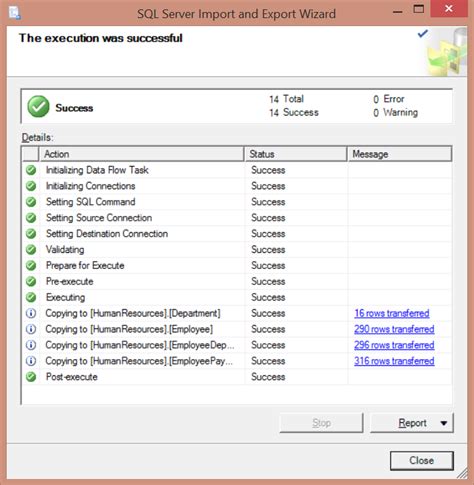Sort by the Status column header
The height and width of the screenshot is (485, 474).
pos(296,154)
